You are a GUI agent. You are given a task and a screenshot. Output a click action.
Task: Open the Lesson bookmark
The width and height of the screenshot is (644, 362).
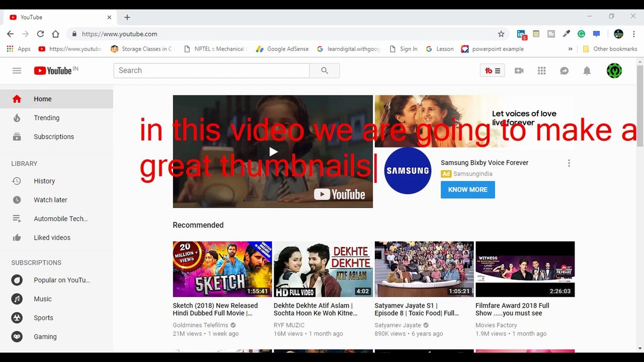click(x=440, y=49)
